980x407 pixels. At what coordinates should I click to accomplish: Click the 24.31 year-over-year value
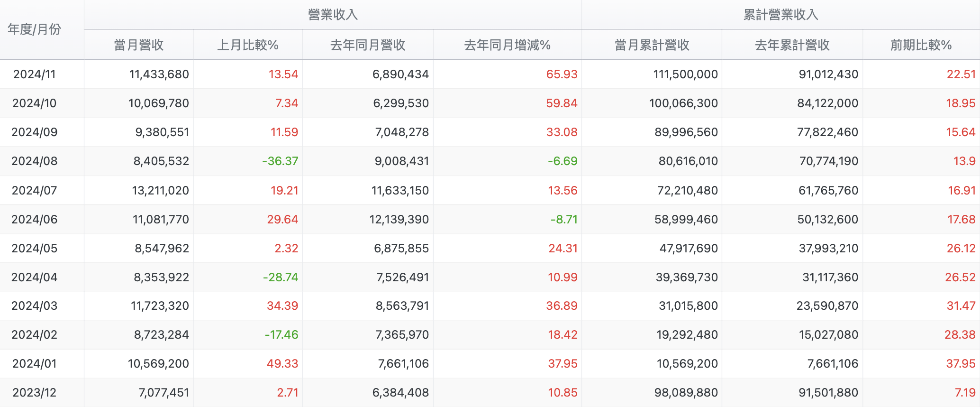[x=563, y=249]
